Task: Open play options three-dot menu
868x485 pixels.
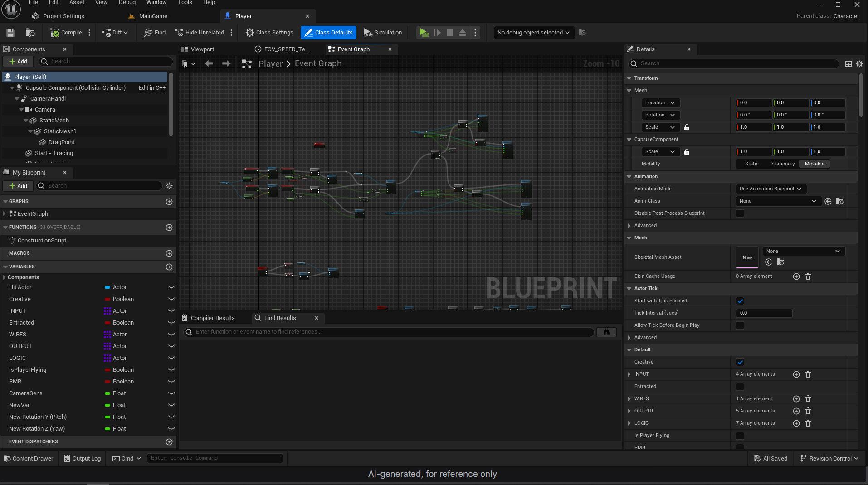Action: click(475, 33)
